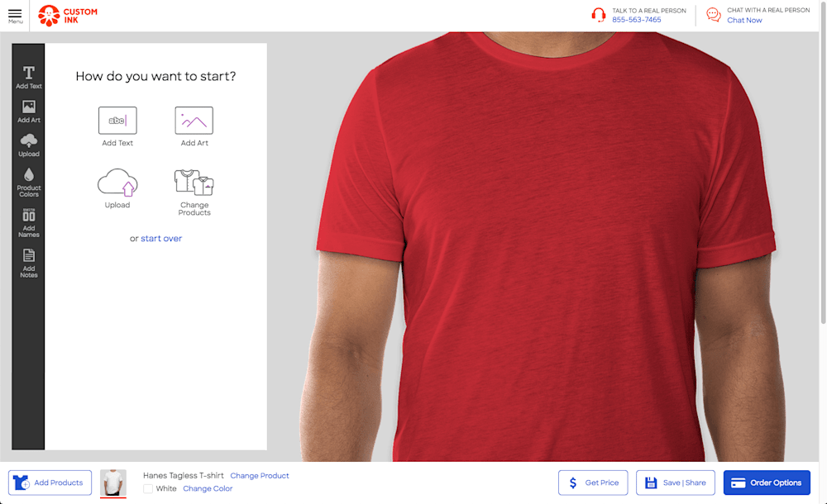Select Add Art in the sidebar
The image size is (827, 504).
coord(29,112)
